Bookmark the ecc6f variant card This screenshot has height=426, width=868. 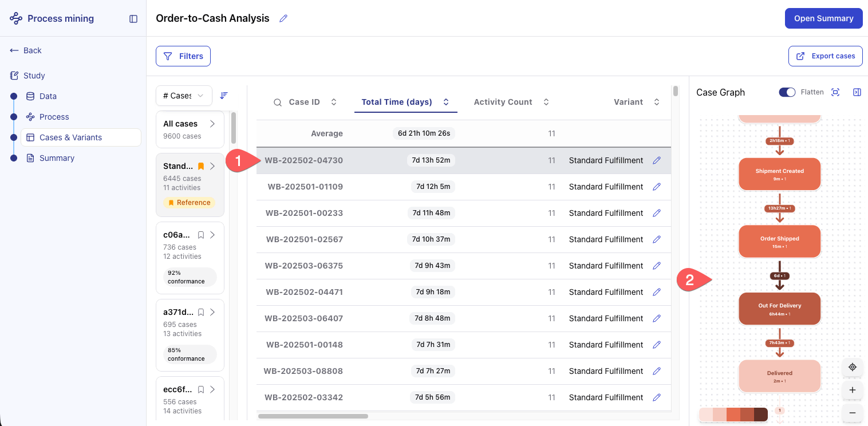[x=201, y=389]
